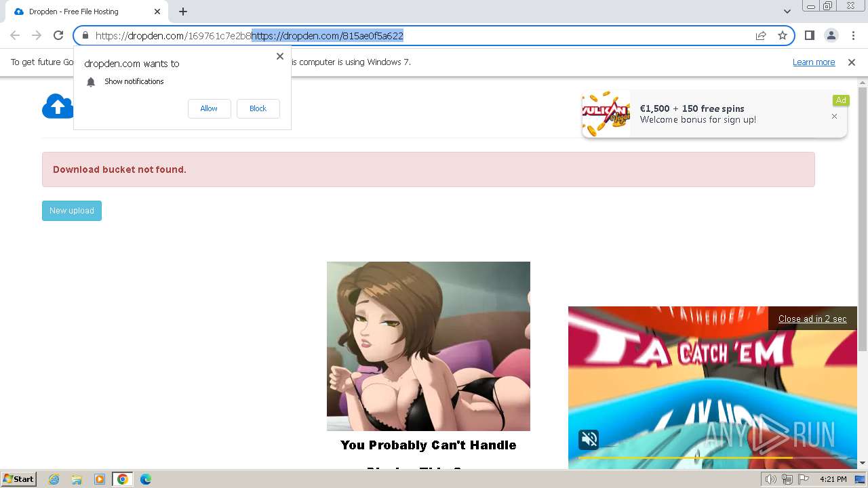Image resolution: width=868 pixels, height=488 pixels.
Task: Open the Learn more link
Action: click(814, 62)
